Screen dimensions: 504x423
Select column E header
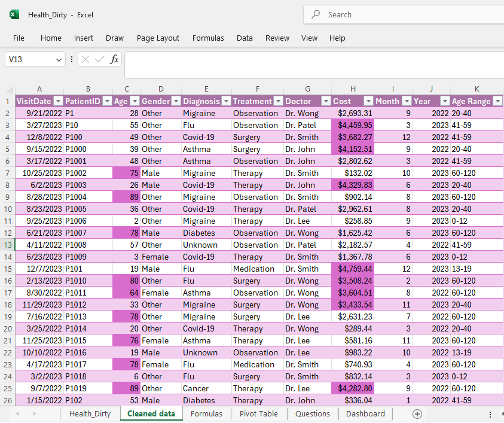pyautogui.click(x=206, y=89)
